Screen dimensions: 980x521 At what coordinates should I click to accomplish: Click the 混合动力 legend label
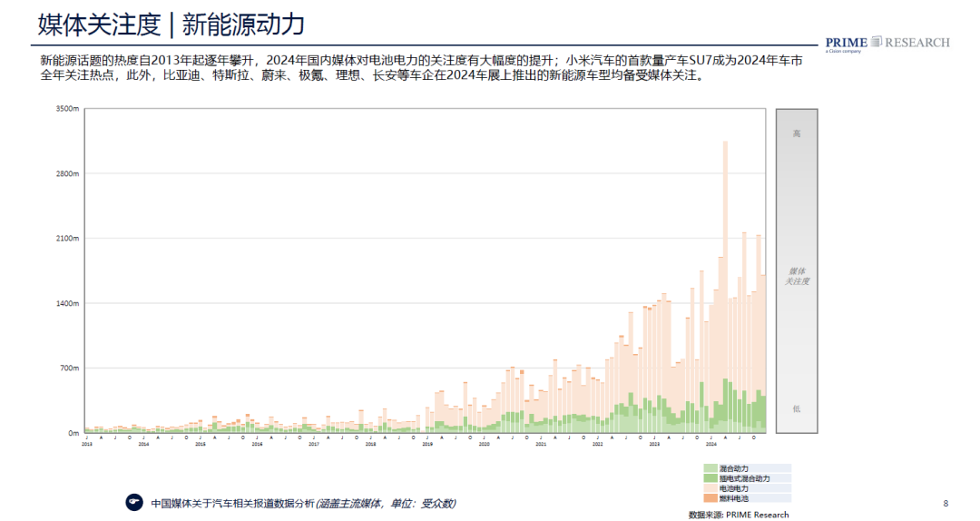734,468
